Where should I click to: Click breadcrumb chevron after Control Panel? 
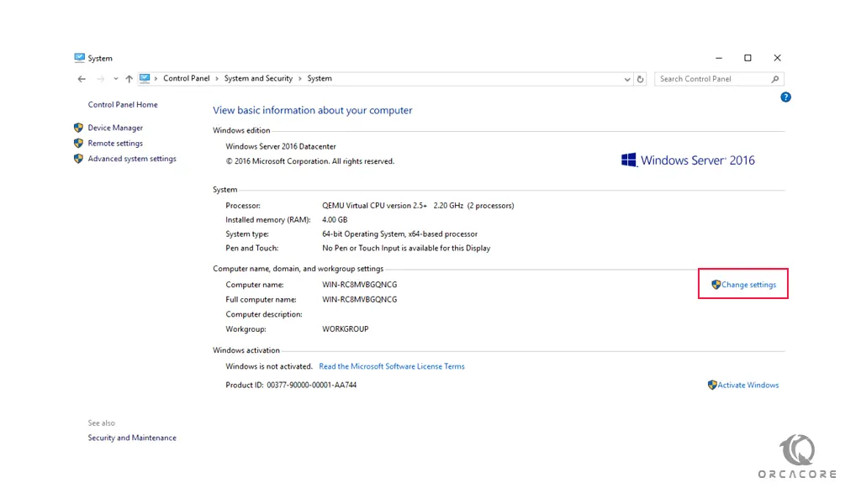pyautogui.click(x=217, y=79)
